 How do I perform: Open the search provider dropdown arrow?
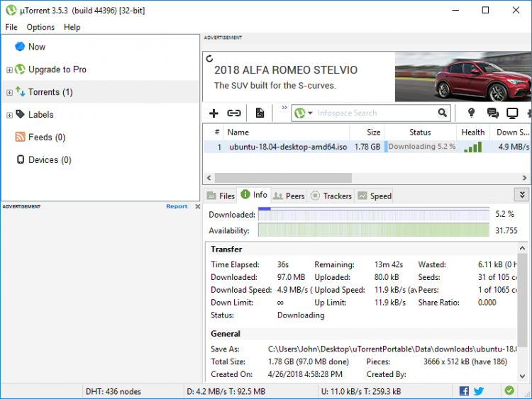(311, 113)
